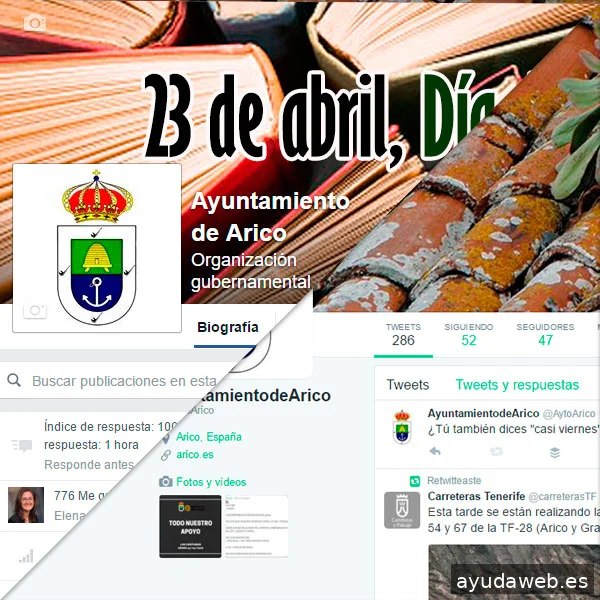This screenshot has height=600, width=600.
Task: Open the Fotos y videos link
Action: coord(211,482)
